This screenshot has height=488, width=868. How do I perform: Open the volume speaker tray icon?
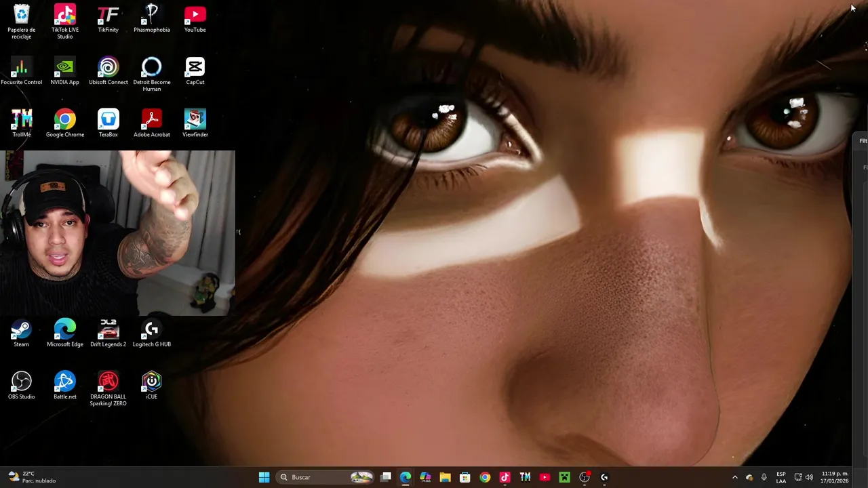(809, 477)
